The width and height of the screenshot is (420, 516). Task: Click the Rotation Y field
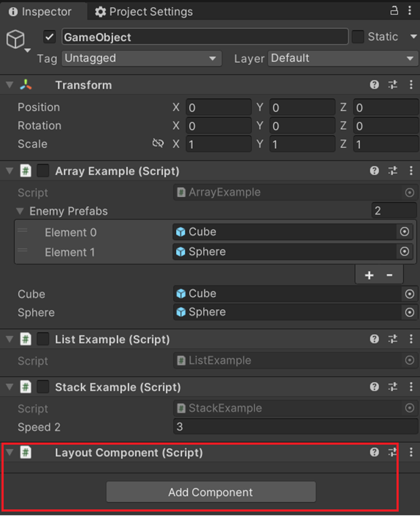tap(303, 126)
